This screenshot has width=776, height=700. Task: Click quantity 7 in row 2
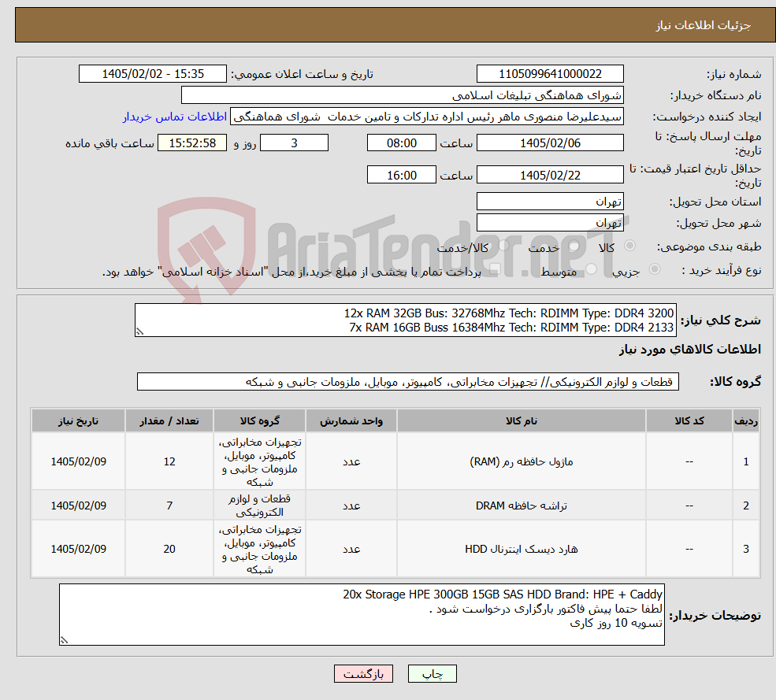pyautogui.click(x=169, y=505)
